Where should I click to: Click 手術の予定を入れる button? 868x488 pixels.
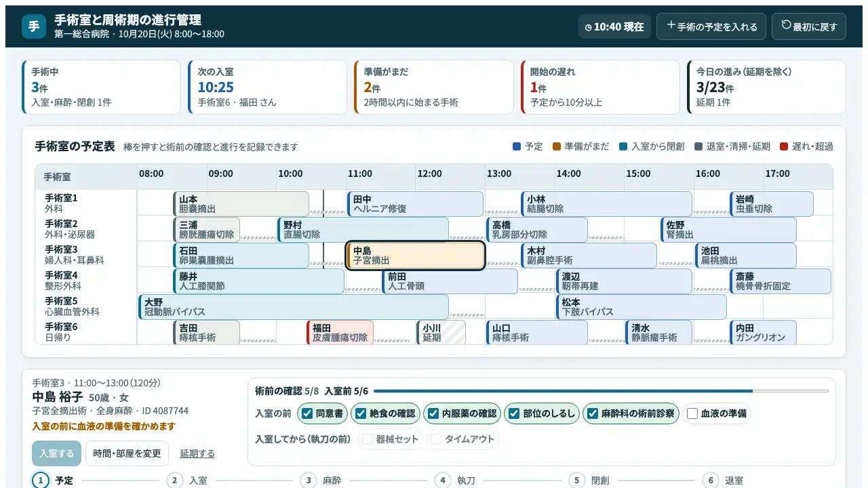(711, 26)
